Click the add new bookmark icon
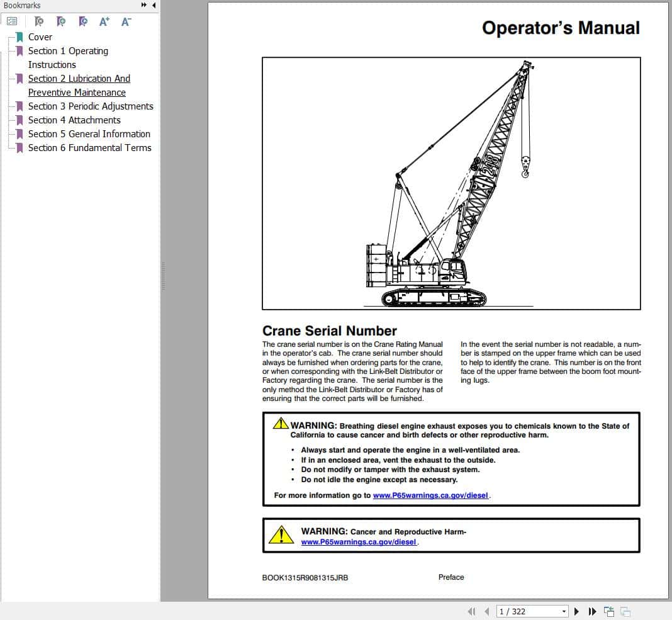Screen dimensions: 672x620 61,21
